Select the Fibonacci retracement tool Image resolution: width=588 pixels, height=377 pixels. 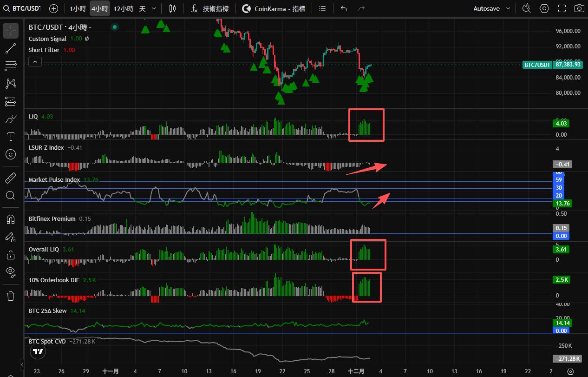point(10,66)
